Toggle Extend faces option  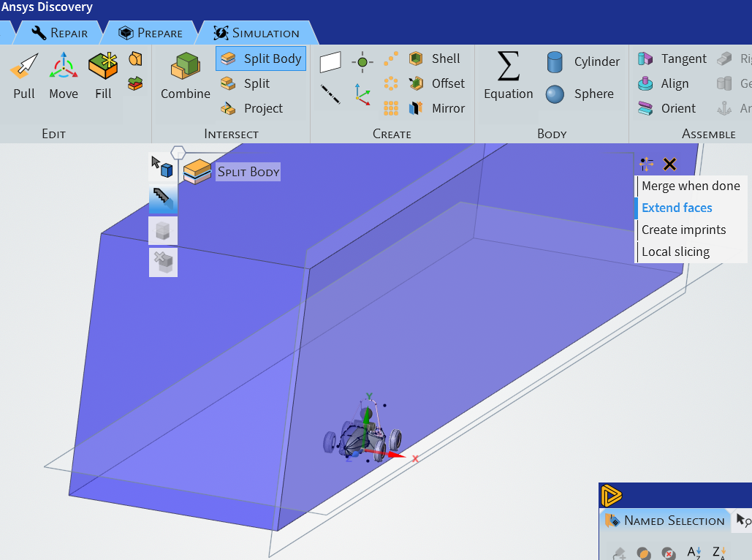[x=677, y=208]
